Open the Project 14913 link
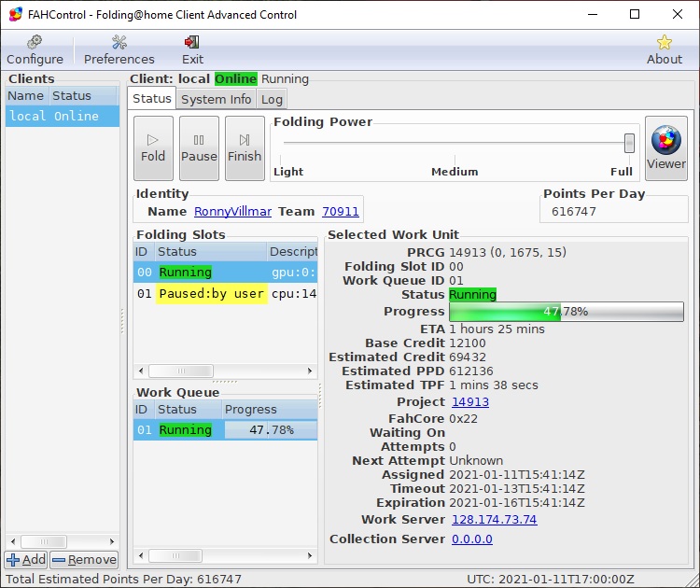 click(x=470, y=402)
